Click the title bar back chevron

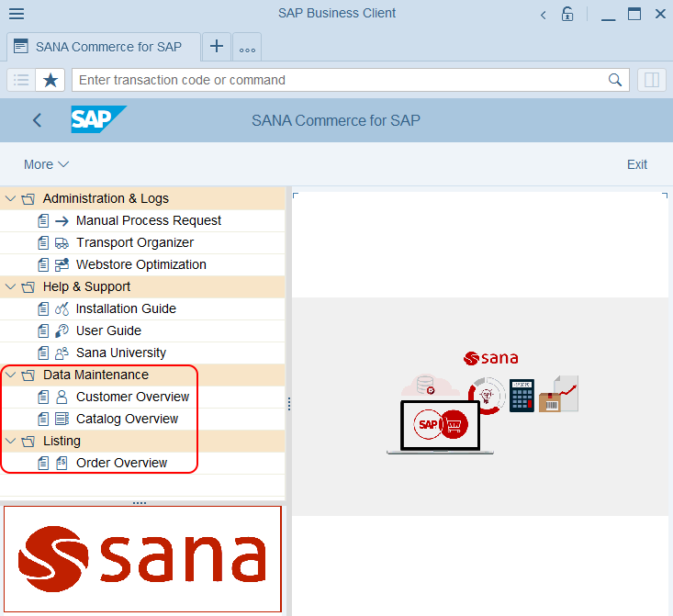point(543,16)
